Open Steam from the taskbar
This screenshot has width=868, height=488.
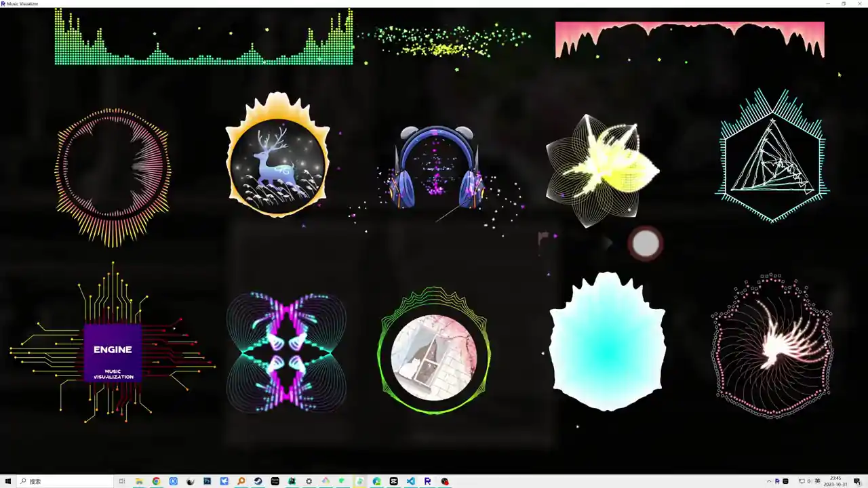click(x=258, y=481)
